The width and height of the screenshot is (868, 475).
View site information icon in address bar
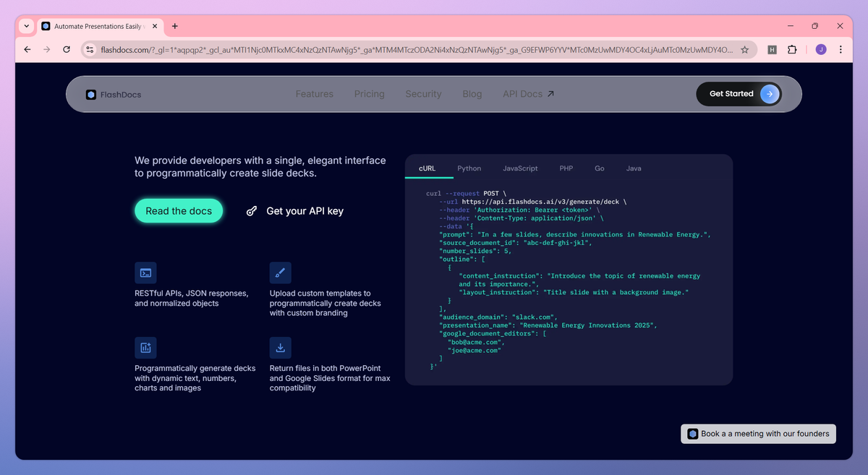90,50
